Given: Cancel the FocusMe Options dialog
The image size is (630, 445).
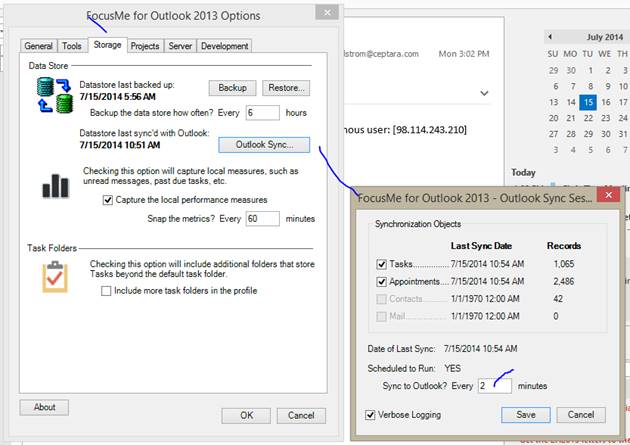Looking at the screenshot, I should 301,415.
